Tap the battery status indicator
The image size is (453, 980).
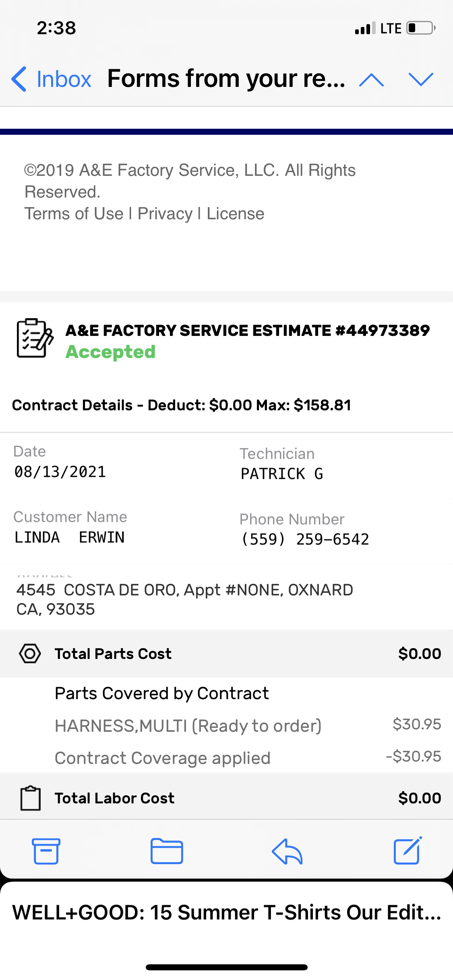pos(421,28)
